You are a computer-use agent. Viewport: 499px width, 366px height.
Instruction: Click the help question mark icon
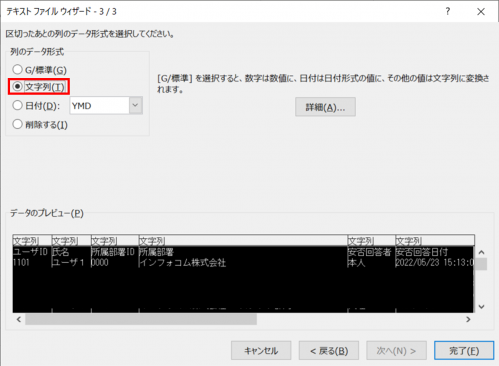click(448, 11)
